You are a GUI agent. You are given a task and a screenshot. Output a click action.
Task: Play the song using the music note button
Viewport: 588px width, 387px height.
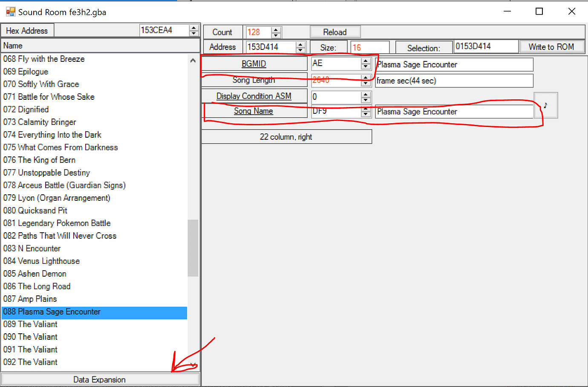coord(546,105)
